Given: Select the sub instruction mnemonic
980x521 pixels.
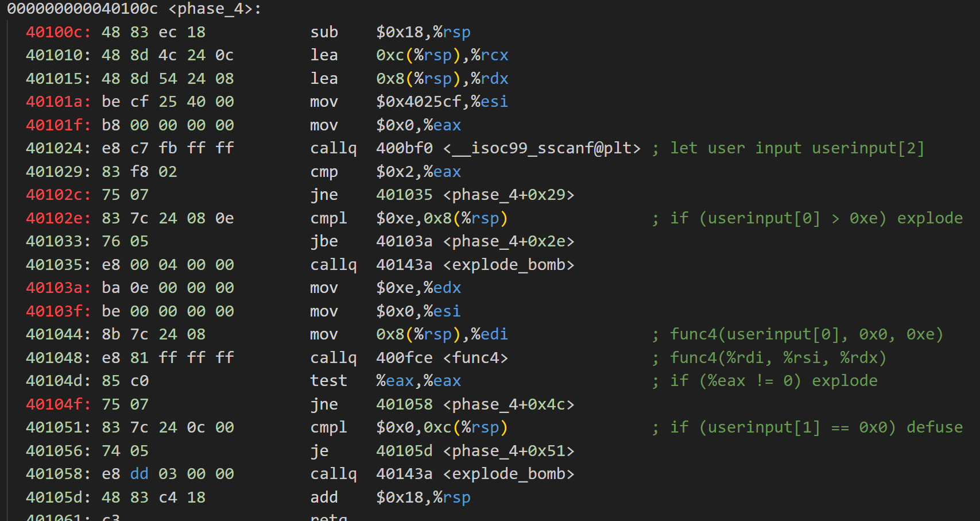Looking at the screenshot, I should coord(324,32).
